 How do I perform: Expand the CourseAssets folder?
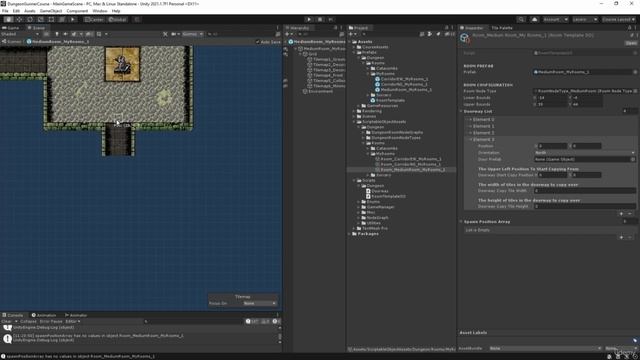click(354, 47)
